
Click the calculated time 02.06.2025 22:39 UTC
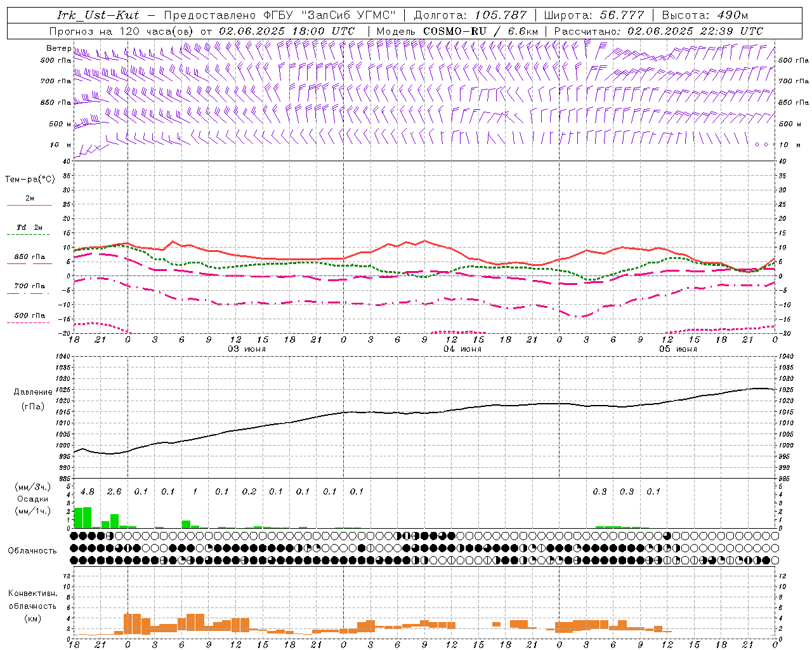pos(695,30)
